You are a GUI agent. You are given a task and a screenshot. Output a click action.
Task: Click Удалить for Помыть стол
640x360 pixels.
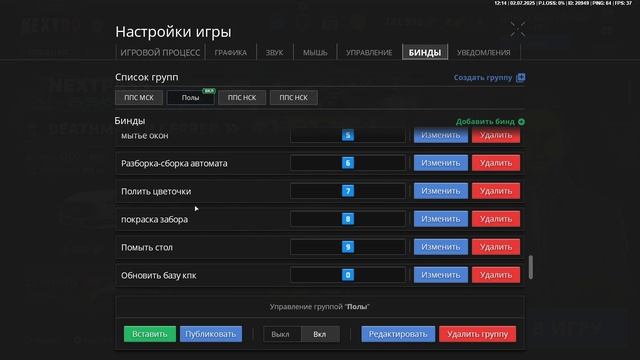point(496,247)
